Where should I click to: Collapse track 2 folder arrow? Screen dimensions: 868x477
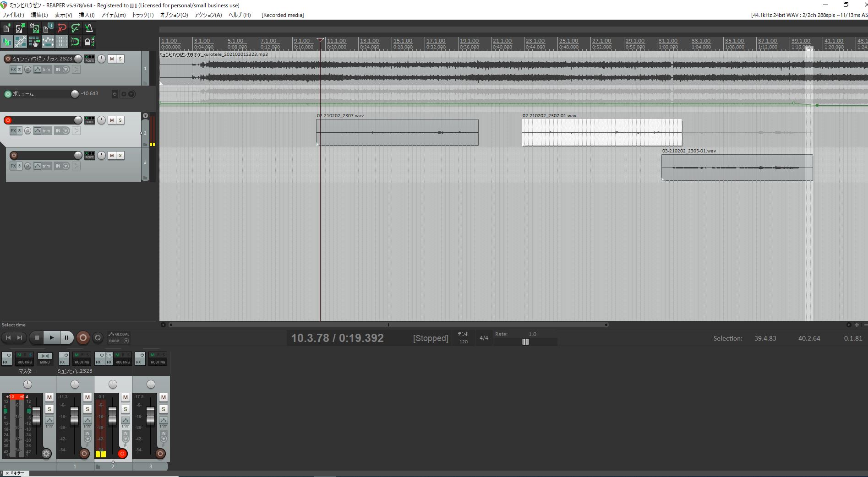[145, 116]
